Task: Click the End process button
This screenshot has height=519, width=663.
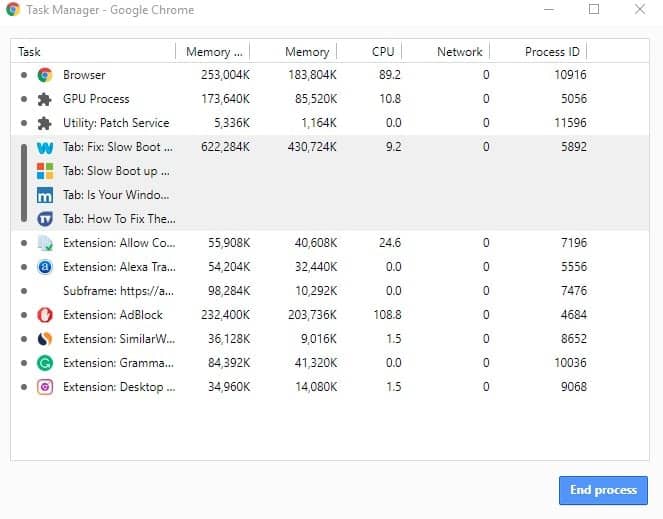Action: pyautogui.click(x=602, y=490)
